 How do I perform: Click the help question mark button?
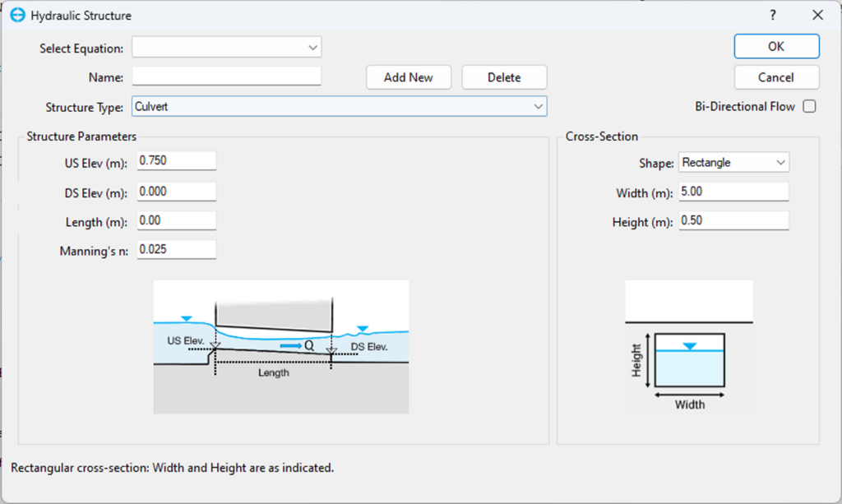773,16
